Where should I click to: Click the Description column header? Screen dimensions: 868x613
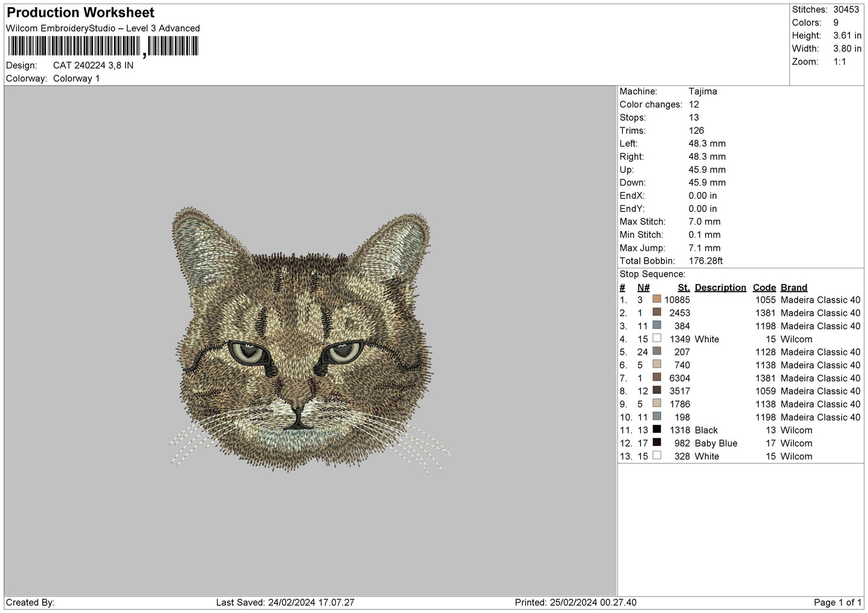720,288
